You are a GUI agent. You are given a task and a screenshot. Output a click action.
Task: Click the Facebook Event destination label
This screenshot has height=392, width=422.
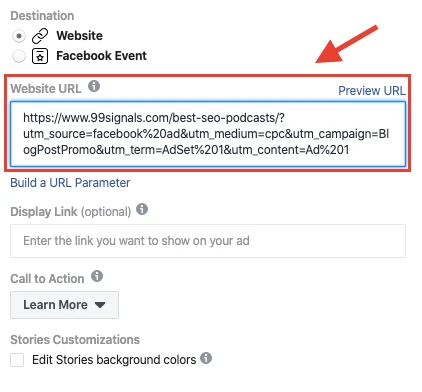101,56
